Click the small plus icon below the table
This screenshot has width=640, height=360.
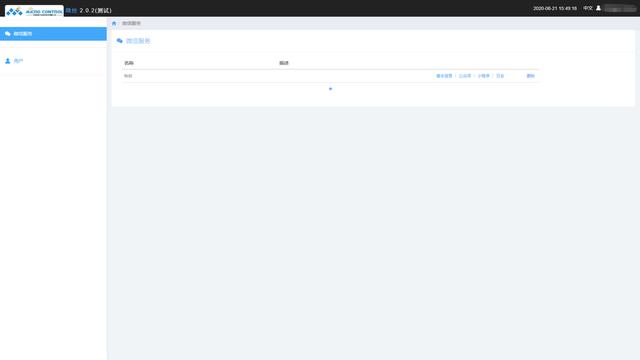click(x=331, y=89)
